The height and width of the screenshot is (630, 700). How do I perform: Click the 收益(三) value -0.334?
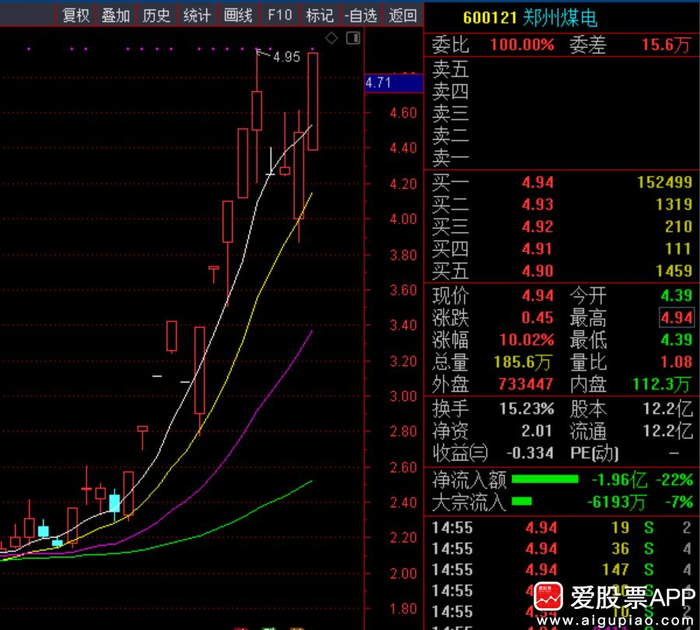[530, 453]
